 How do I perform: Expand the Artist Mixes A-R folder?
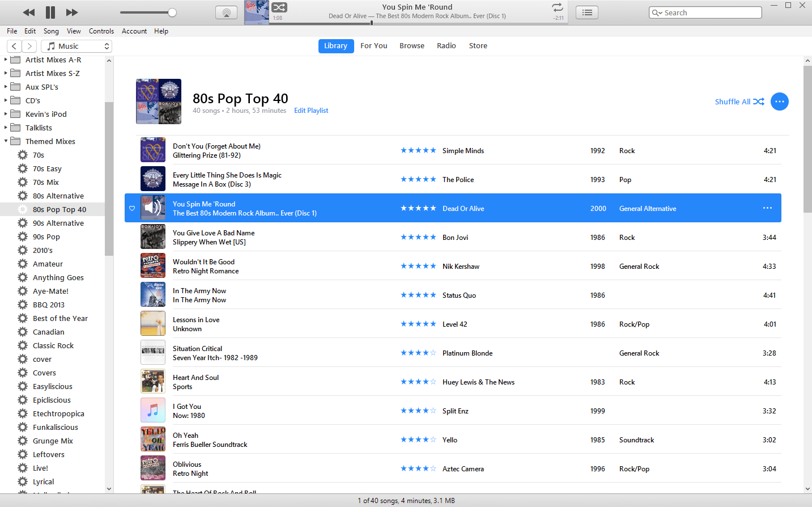[x=6, y=60]
